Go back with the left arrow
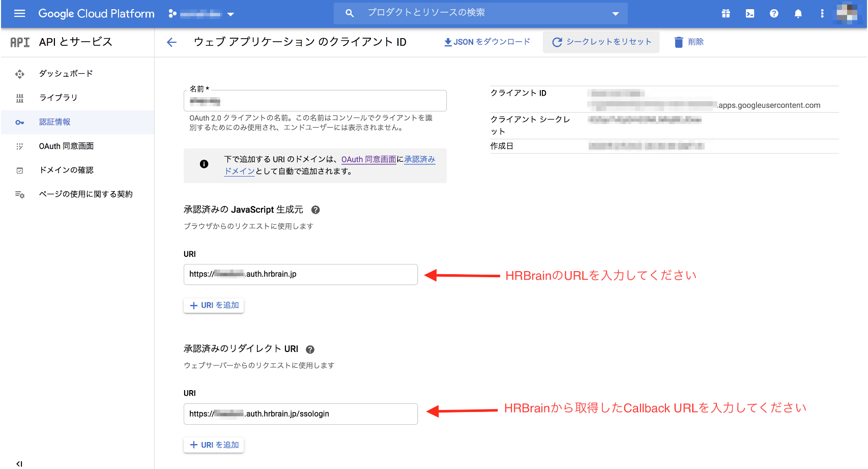Viewport: 868px width, 469px height. (x=172, y=42)
